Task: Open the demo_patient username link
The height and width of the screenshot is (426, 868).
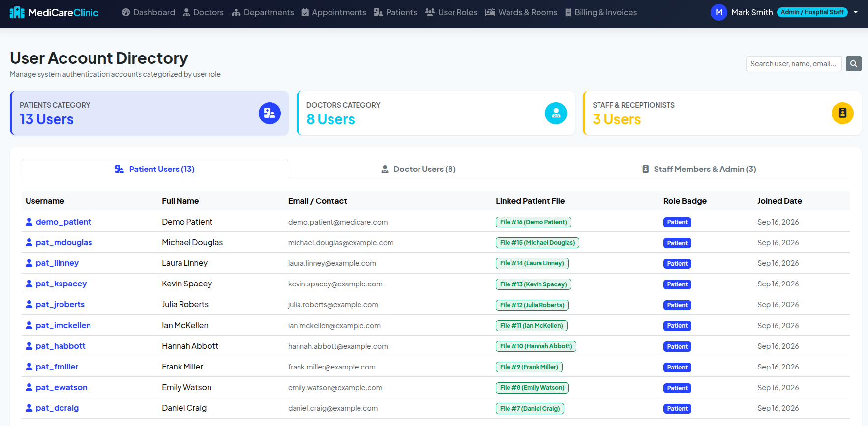Action: click(63, 222)
